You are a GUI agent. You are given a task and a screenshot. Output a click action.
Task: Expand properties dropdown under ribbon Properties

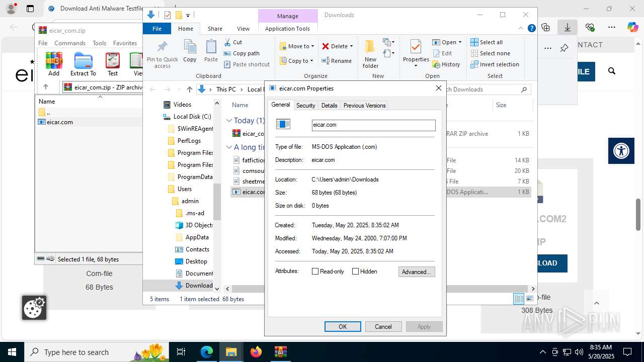(416, 66)
